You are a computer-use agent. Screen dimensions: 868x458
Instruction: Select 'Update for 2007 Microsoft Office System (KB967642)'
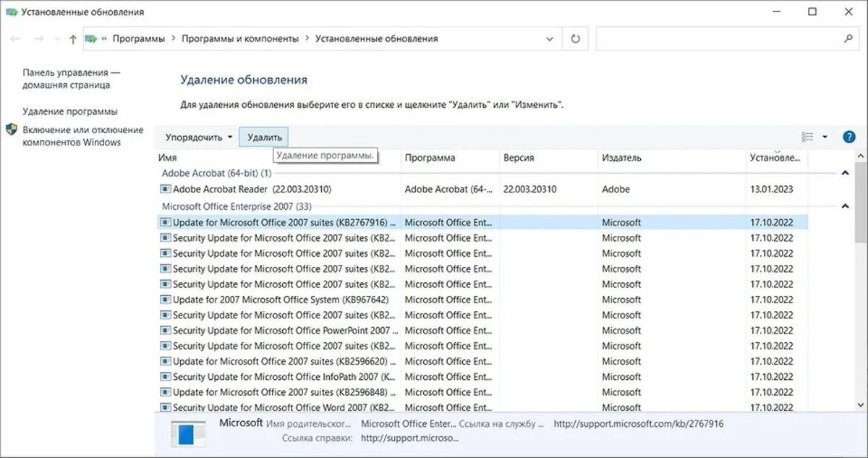(x=482, y=300)
